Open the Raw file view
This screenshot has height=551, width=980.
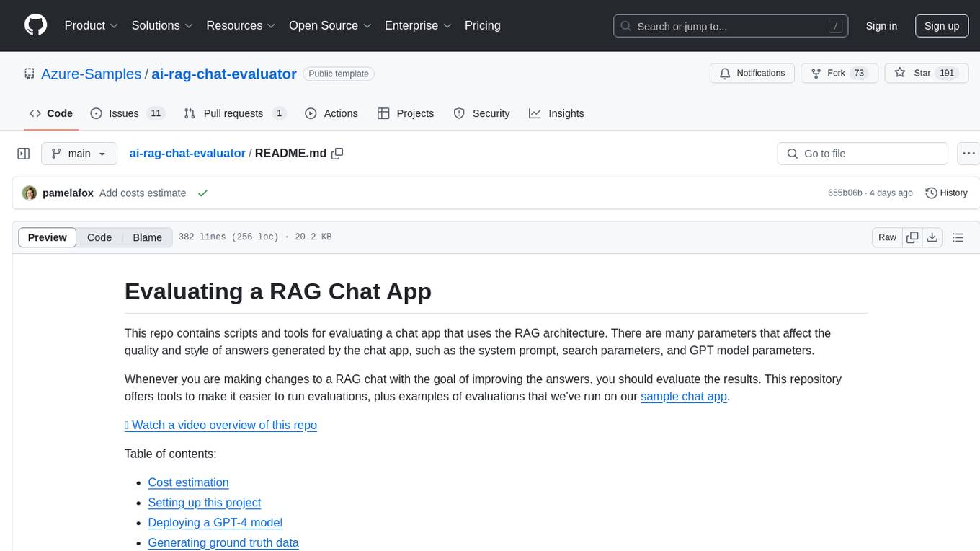[x=887, y=237]
